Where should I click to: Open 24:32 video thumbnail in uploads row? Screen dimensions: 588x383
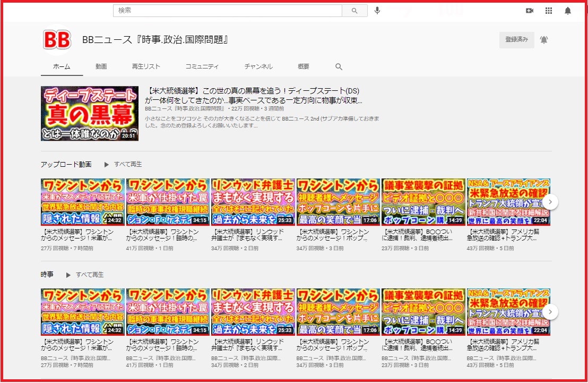[82, 202]
